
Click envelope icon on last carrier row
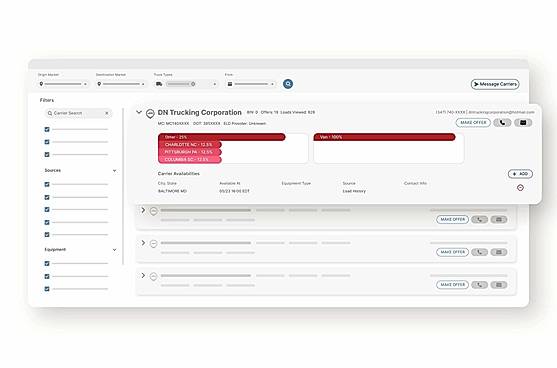click(x=499, y=285)
